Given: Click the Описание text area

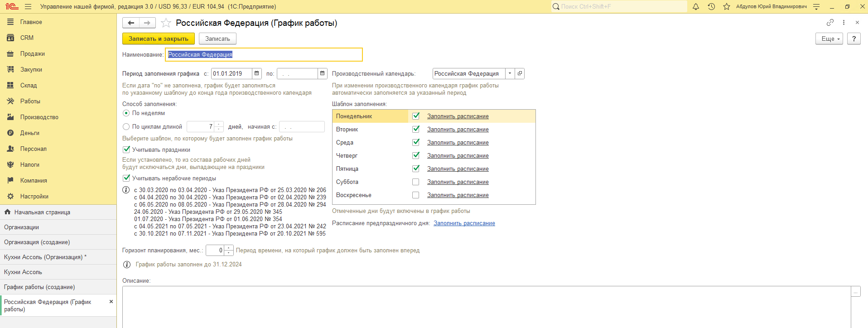Looking at the screenshot, I should pos(487,307).
